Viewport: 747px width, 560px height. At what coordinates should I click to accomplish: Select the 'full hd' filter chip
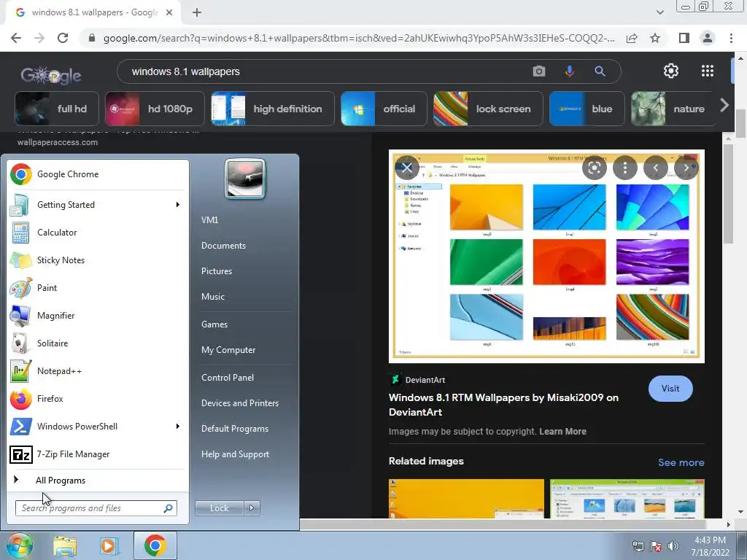coord(57,109)
